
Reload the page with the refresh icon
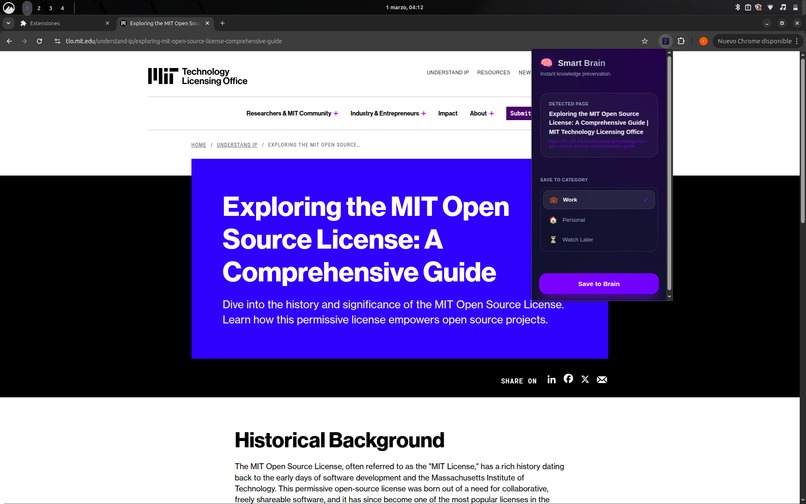(39, 41)
